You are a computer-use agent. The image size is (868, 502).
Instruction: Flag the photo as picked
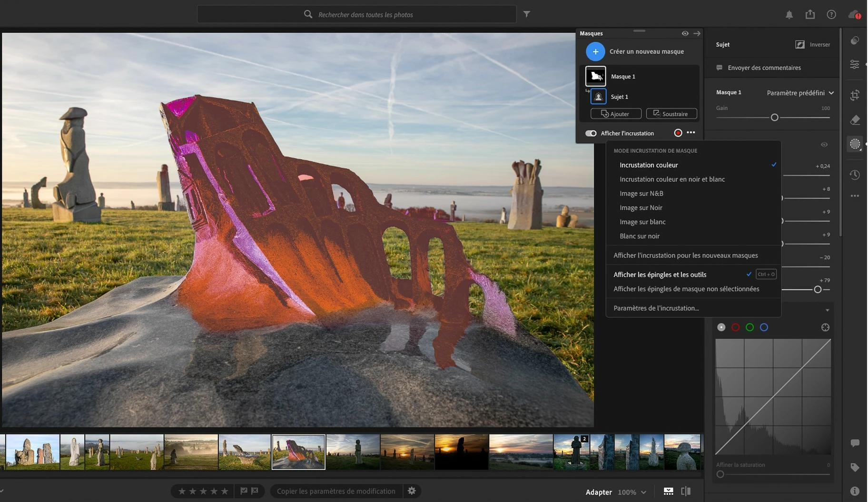(244, 491)
